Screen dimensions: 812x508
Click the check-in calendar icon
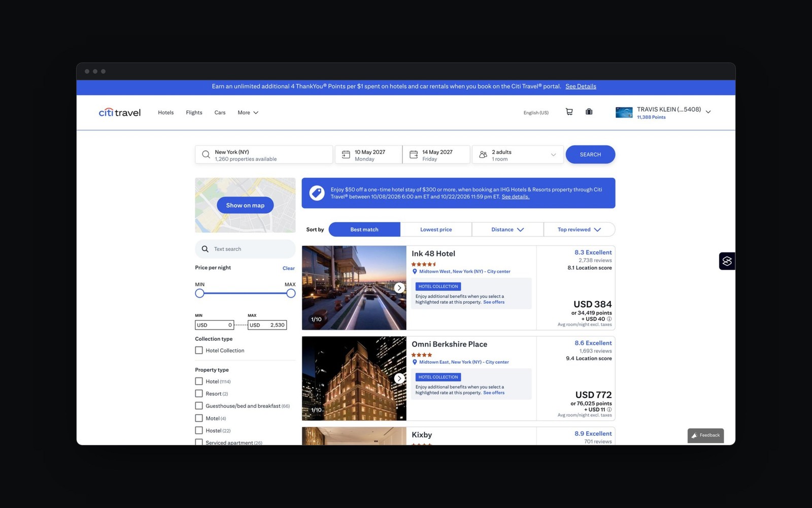pos(346,154)
